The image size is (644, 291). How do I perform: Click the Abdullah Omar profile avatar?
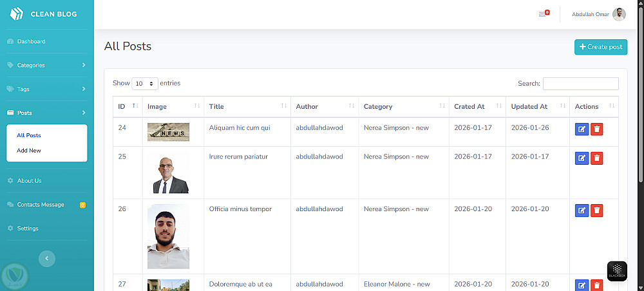pyautogui.click(x=619, y=14)
